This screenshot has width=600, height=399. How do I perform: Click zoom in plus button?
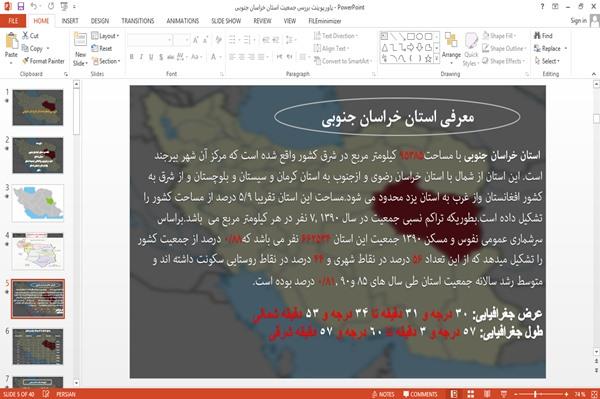tap(567, 394)
